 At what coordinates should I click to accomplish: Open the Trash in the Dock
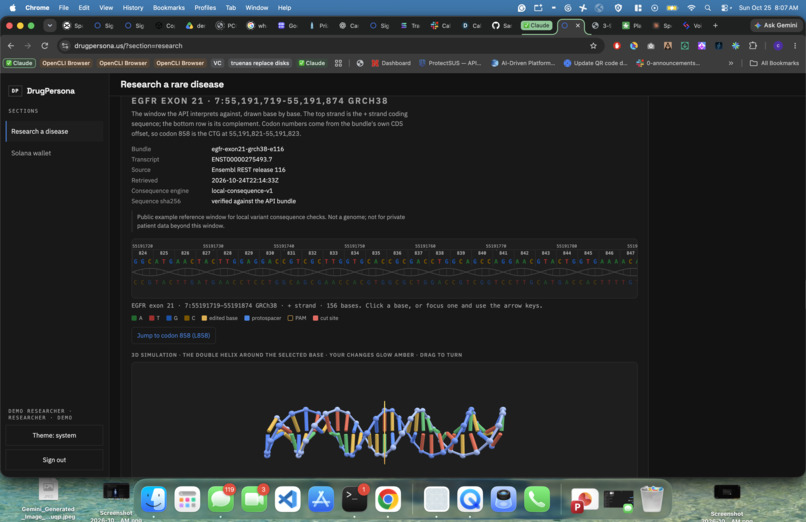pos(652,499)
